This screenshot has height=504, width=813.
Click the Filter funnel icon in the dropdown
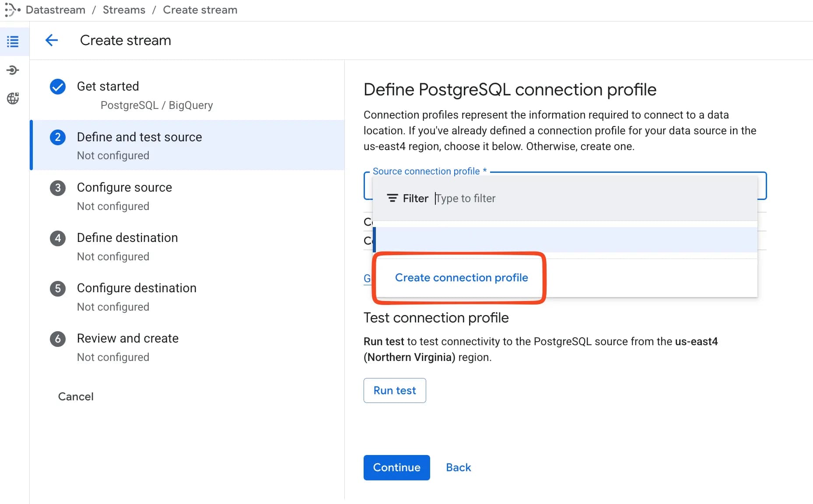click(392, 198)
